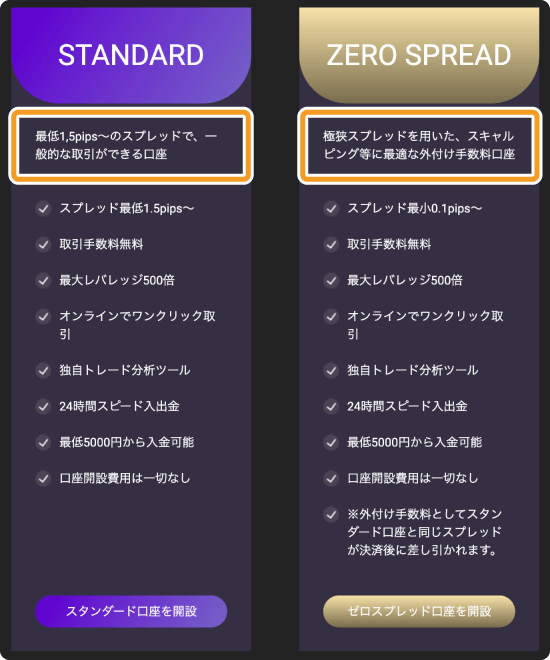Click check icon by 24時間スピード入出金 in Standard column
Image resolution: width=550 pixels, height=660 pixels.
(43, 406)
